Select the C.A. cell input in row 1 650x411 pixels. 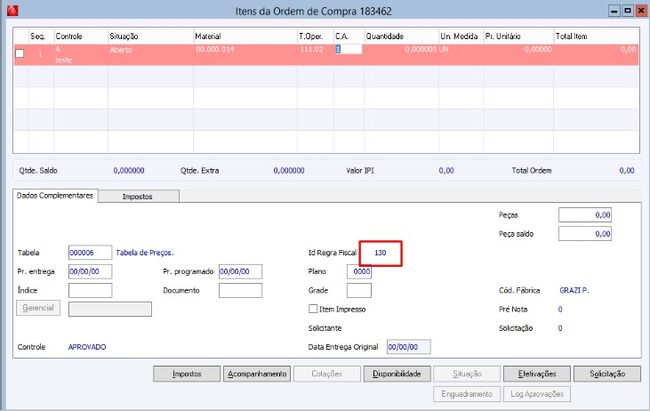tap(349, 49)
